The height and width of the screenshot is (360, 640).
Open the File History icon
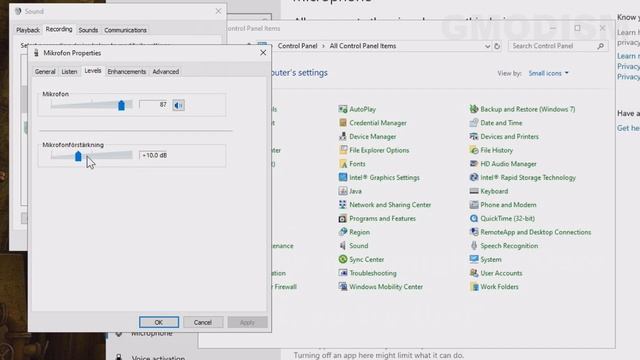(x=474, y=150)
